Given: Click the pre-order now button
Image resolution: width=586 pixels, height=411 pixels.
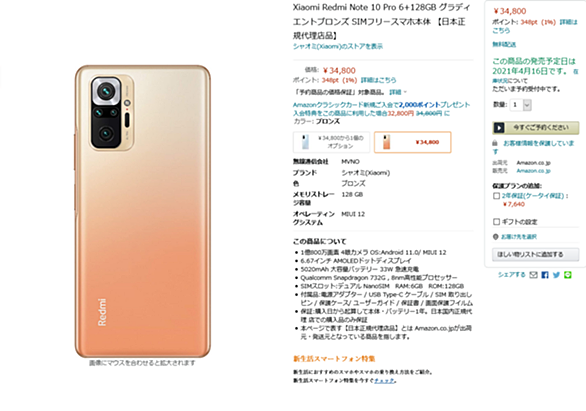Looking at the screenshot, I should click(536, 128).
